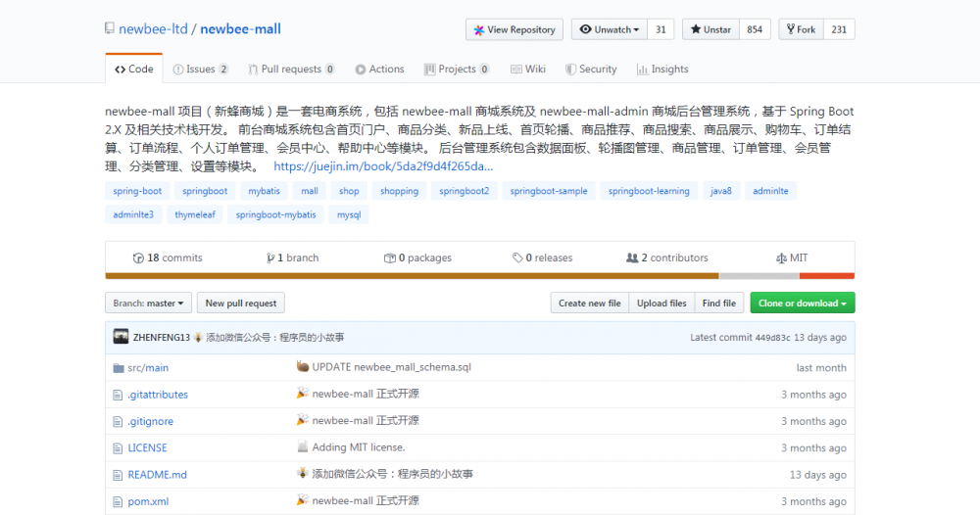The image size is (980, 515).
Task: Click the Unstar button
Action: coord(710,29)
